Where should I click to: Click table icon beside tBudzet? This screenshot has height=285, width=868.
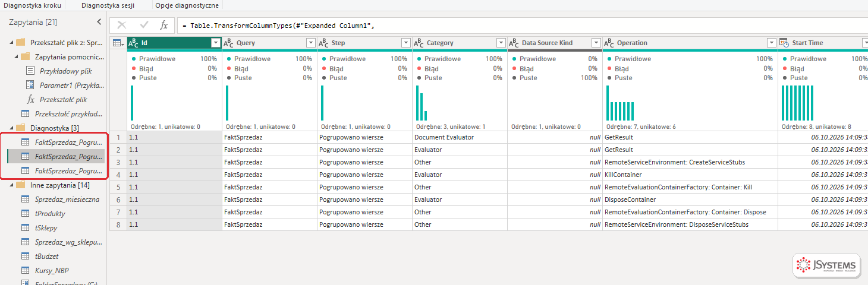click(26, 256)
